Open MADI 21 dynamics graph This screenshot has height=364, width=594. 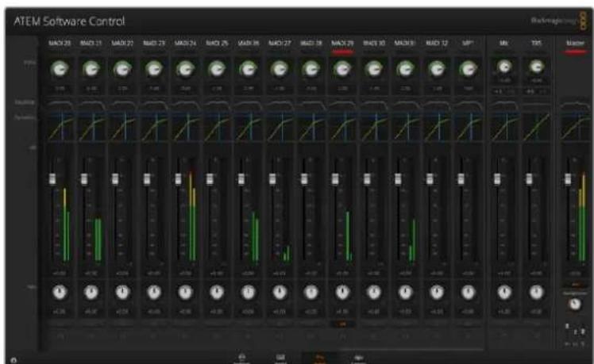(x=91, y=128)
